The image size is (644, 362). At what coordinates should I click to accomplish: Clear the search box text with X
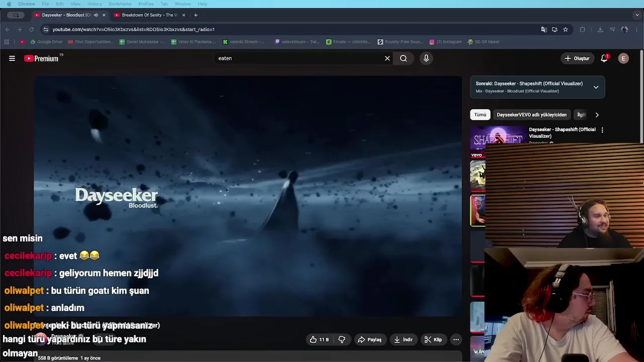click(387, 58)
